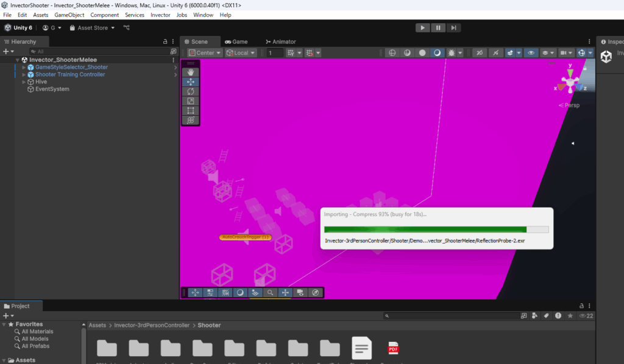Image resolution: width=624 pixels, height=364 pixels.
Task: Toggle 2D view mode
Action: [480, 53]
